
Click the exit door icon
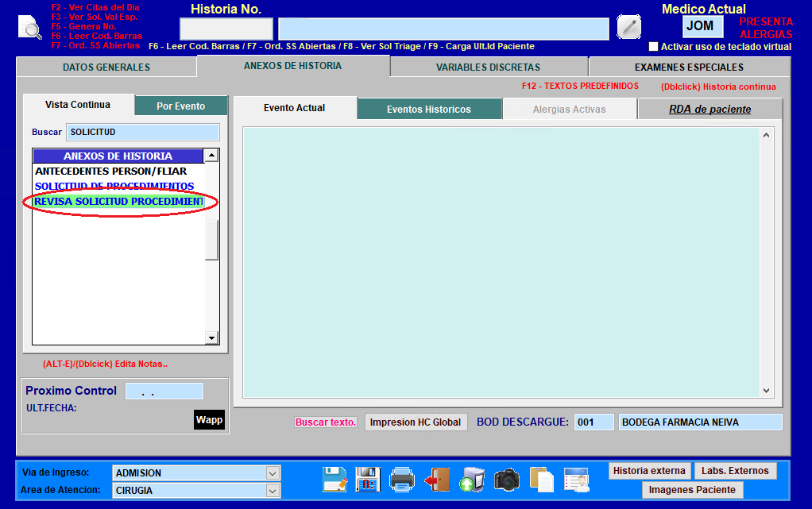438,480
